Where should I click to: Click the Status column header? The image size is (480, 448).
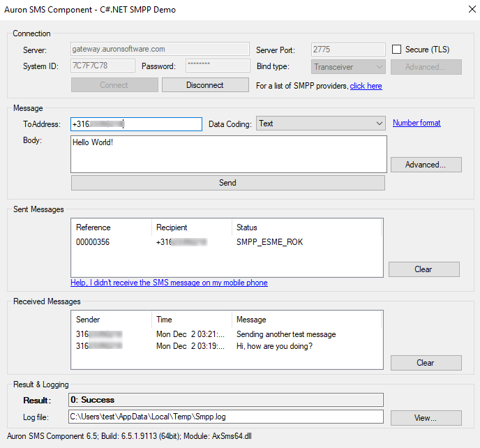(247, 227)
